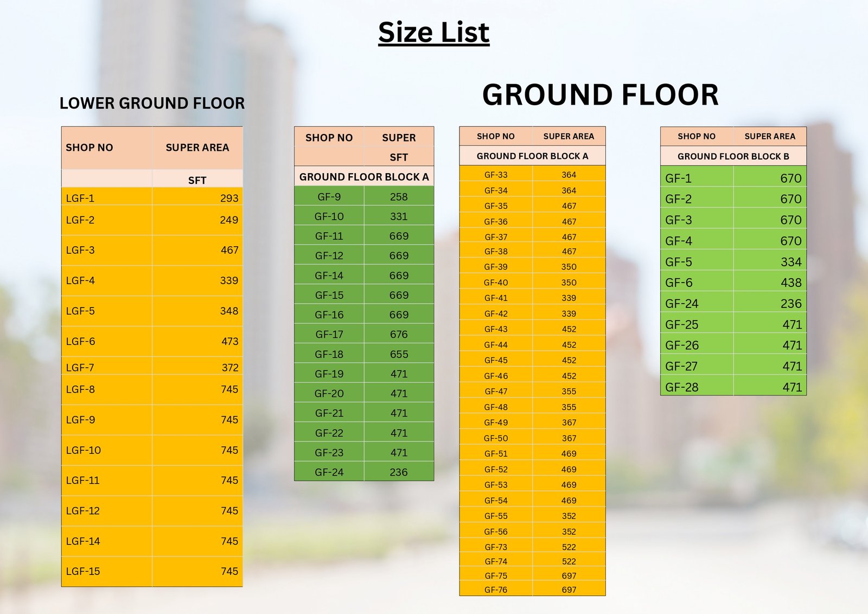The height and width of the screenshot is (614, 868).
Task: Select the LGF-7 row label
Action: tap(80, 367)
